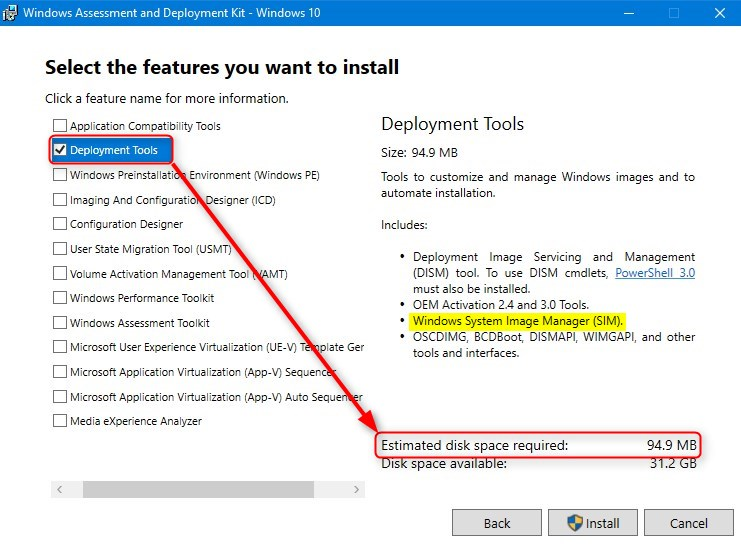Select the Volume Activation Management Tool name
The width and height of the screenshot is (741, 547).
[x=159, y=274]
